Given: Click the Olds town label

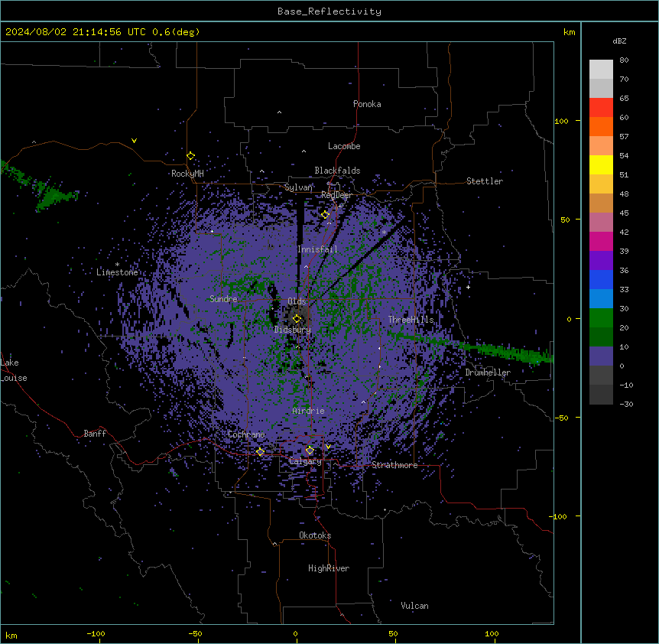Looking at the screenshot, I should click(297, 301).
